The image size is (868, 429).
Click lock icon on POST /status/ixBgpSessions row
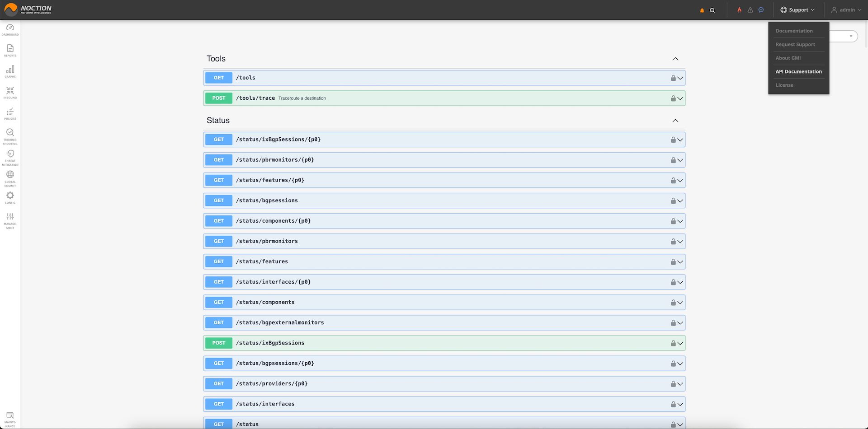(673, 343)
